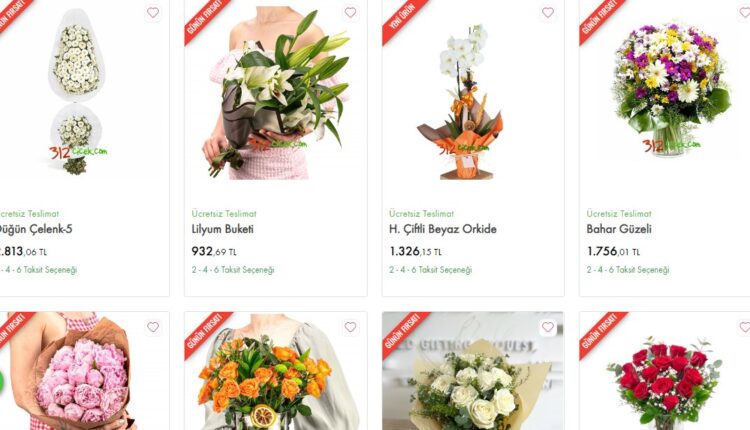The height and width of the screenshot is (430, 750).
Task: Open H. Çiftli Beyaz Orkide title link
Action: click(443, 229)
